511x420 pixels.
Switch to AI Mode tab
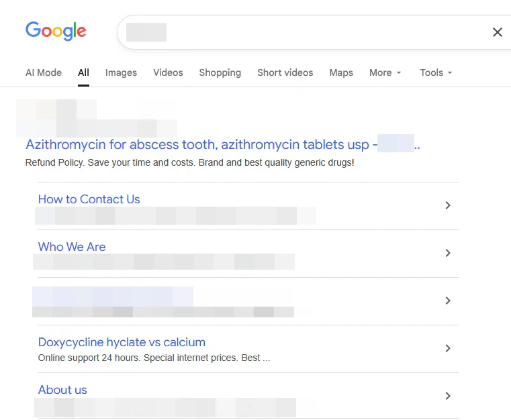tap(44, 72)
